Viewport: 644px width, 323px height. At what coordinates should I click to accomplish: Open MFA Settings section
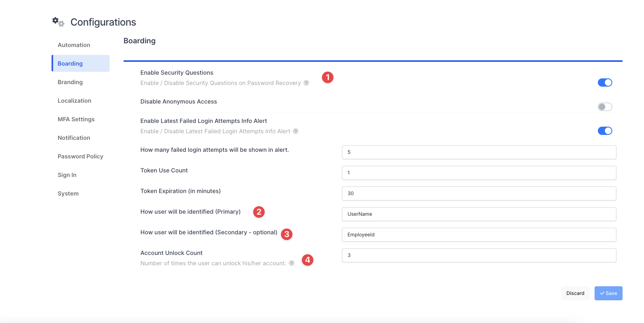click(76, 119)
